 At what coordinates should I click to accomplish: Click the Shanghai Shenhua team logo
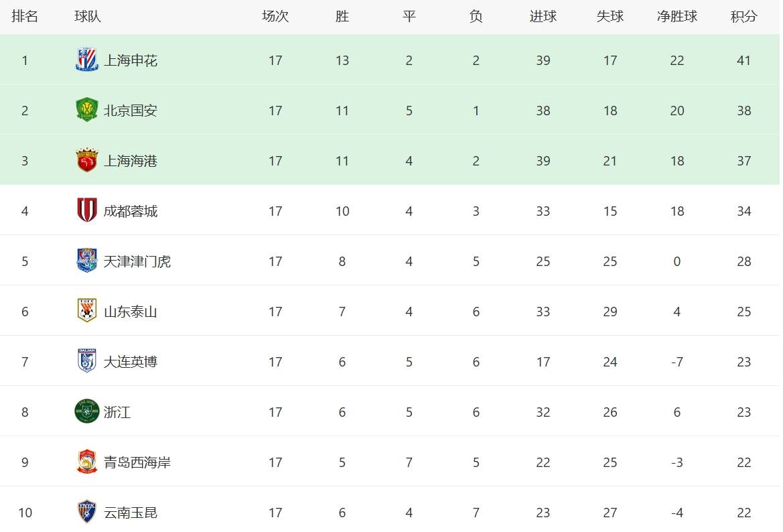click(86, 60)
